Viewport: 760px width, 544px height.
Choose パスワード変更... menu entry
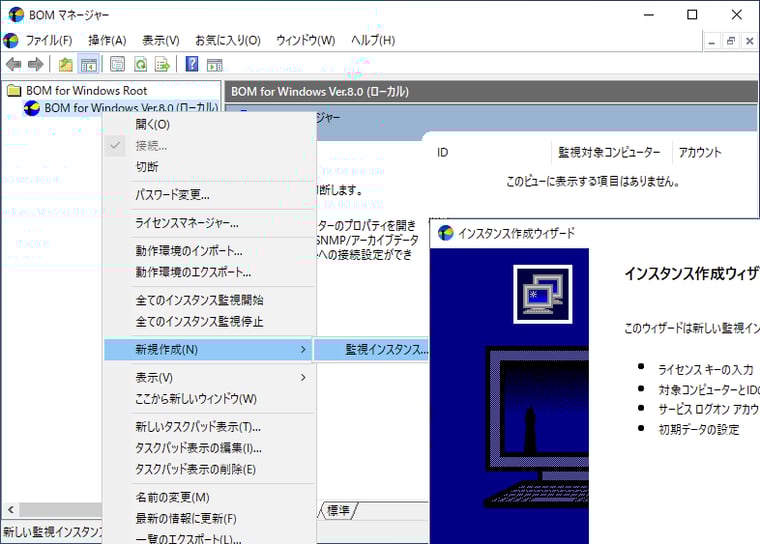(x=209, y=195)
